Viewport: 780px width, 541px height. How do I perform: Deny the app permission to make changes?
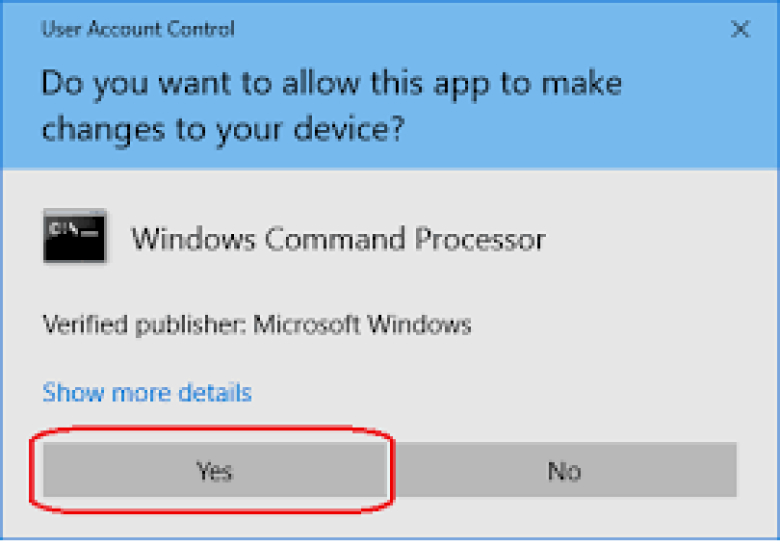563,470
